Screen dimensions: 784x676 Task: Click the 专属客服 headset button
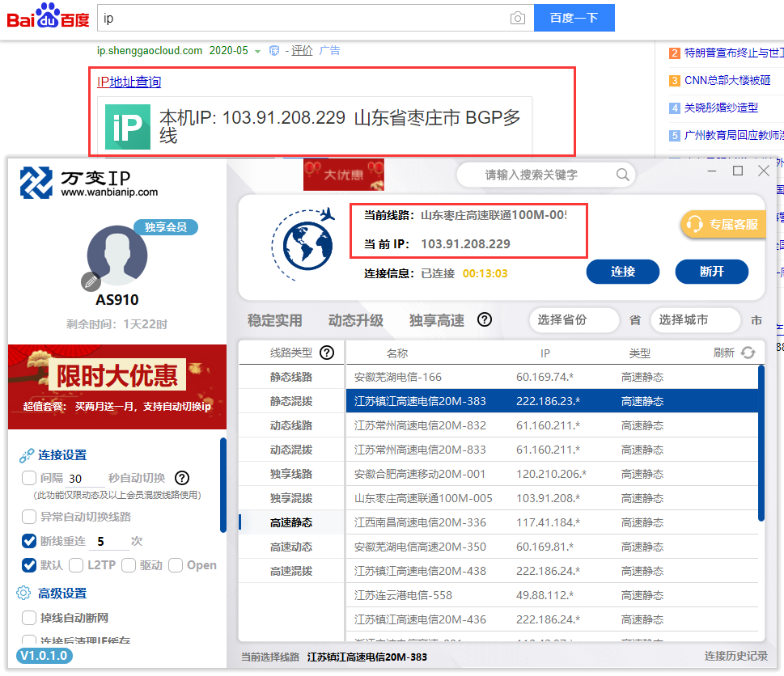pyautogui.click(x=723, y=225)
